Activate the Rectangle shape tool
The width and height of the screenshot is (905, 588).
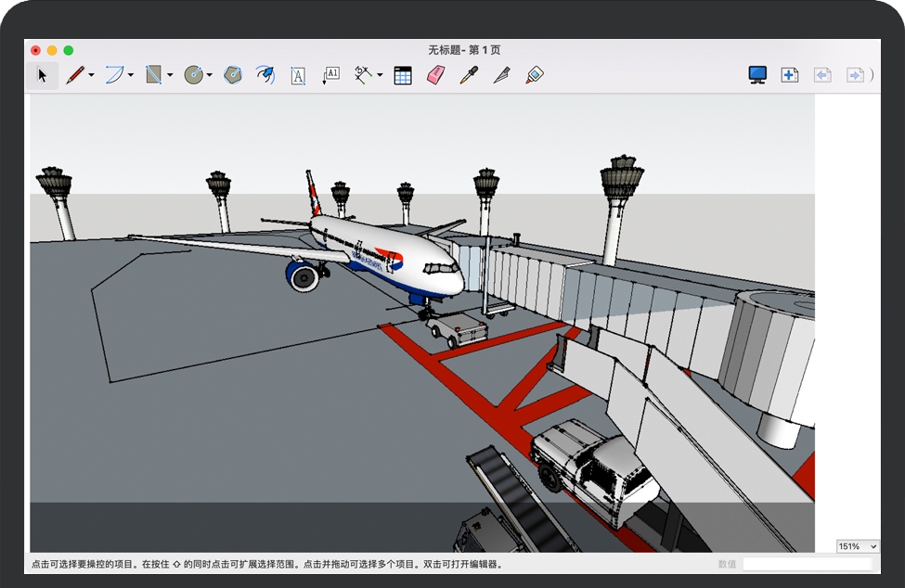click(x=154, y=75)
